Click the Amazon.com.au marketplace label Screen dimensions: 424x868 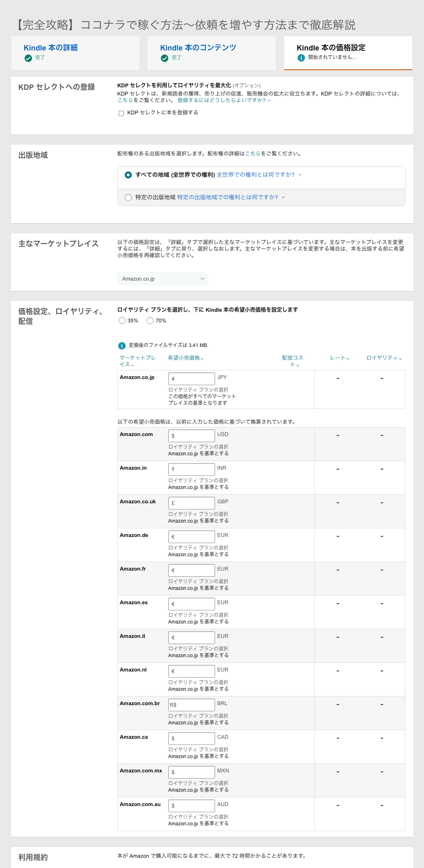(x=140, y=804)
